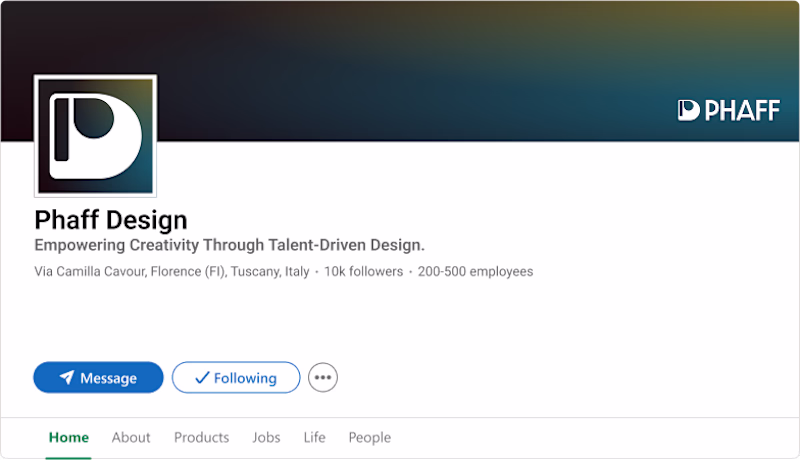This screenshot has width=800, height=460.
Task: Click the Florence address location text
Action: [171, 271]
